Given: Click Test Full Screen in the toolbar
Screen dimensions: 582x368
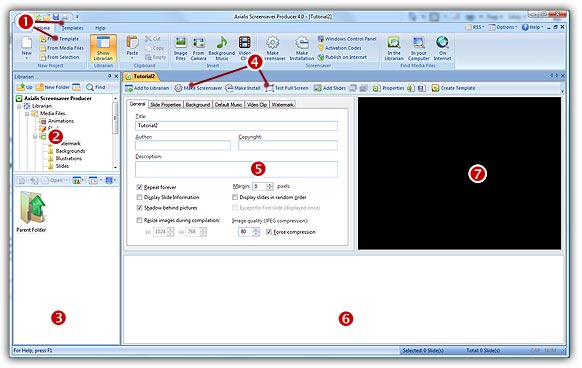Looking at the screenshot, I should tap(287, 88).
